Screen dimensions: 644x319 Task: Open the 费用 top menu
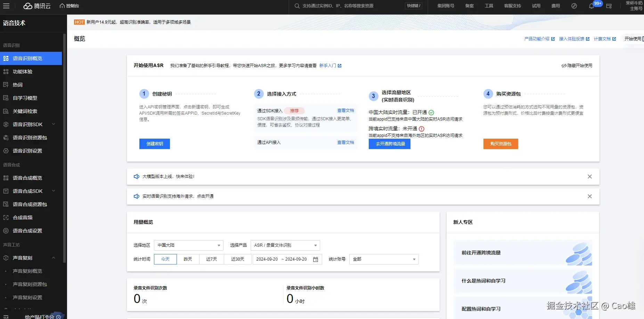click(556, 6)
